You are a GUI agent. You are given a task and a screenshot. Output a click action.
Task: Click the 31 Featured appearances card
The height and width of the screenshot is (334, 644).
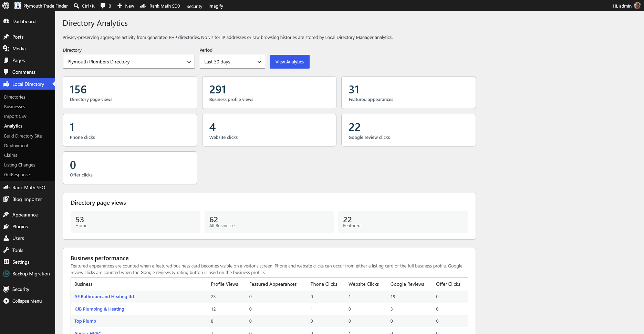[x=408, y=92]
